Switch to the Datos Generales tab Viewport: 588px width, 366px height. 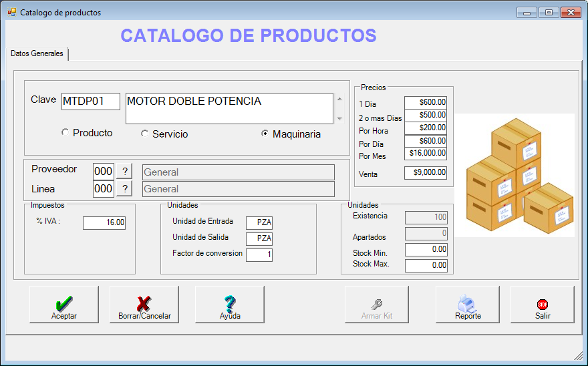click(37, 53)
